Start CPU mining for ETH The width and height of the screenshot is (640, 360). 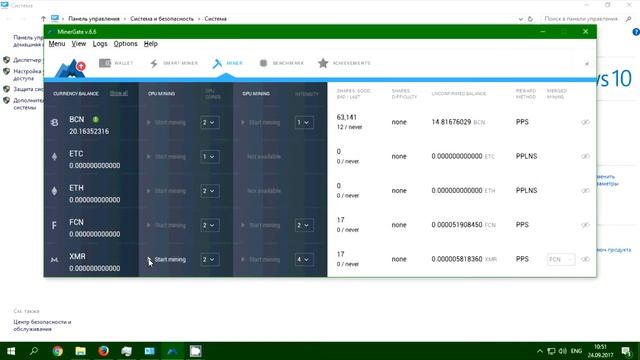tap(166, 191)
